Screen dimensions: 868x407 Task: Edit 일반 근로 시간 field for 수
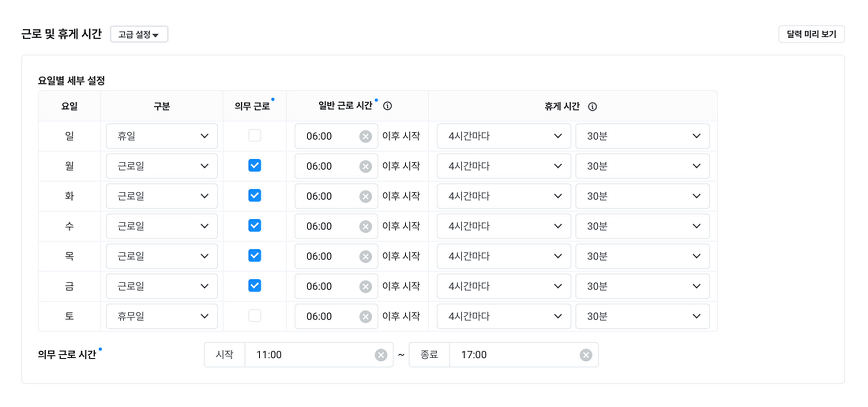tap(336, 226)
